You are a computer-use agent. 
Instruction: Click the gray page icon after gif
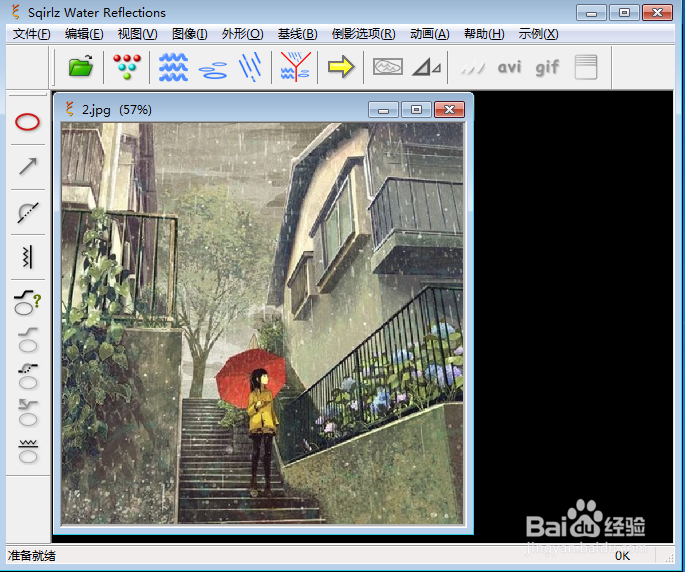tap(586, 67)
